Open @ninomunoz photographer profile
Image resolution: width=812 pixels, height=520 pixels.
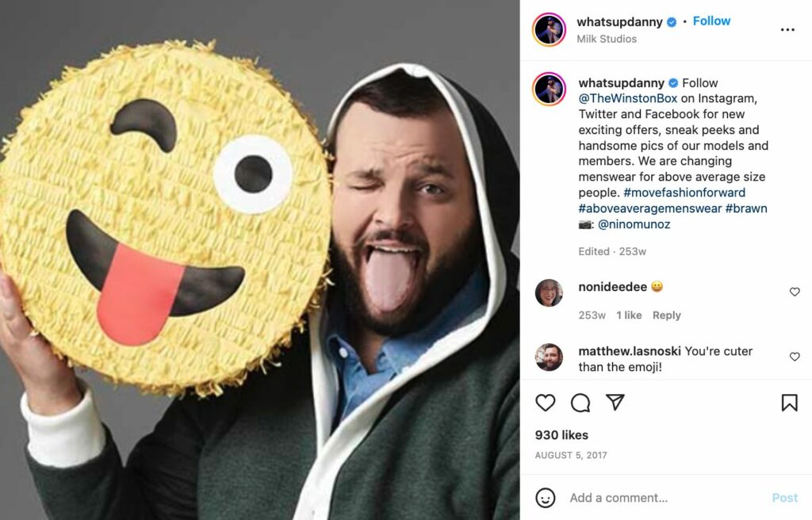point(634,224)
